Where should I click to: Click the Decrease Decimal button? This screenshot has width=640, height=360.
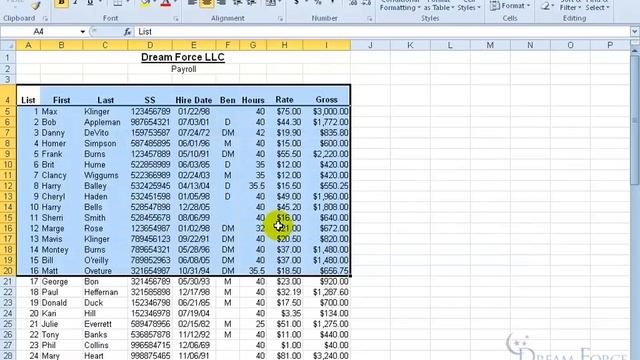click(x=367, y=3)
